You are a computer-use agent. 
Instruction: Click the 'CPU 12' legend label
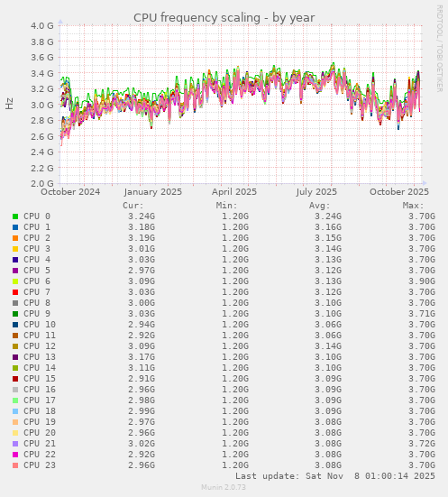(x=40, y=346)
